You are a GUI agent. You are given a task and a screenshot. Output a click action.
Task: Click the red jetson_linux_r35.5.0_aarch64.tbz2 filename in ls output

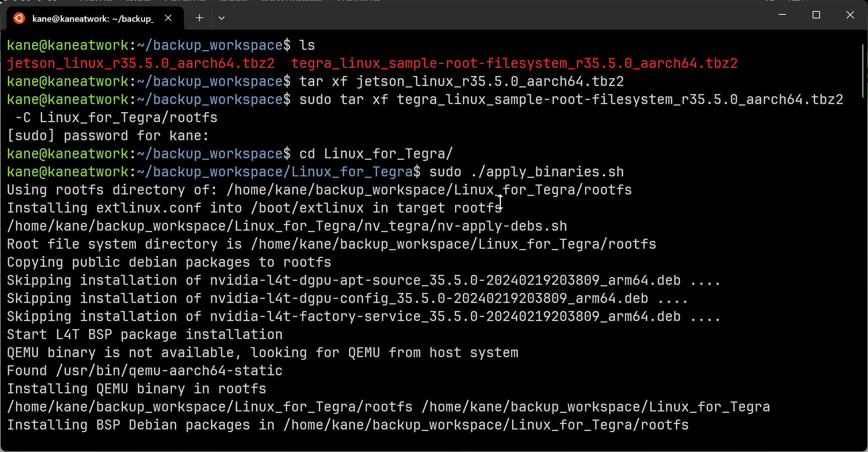click(x=141, y=63)
